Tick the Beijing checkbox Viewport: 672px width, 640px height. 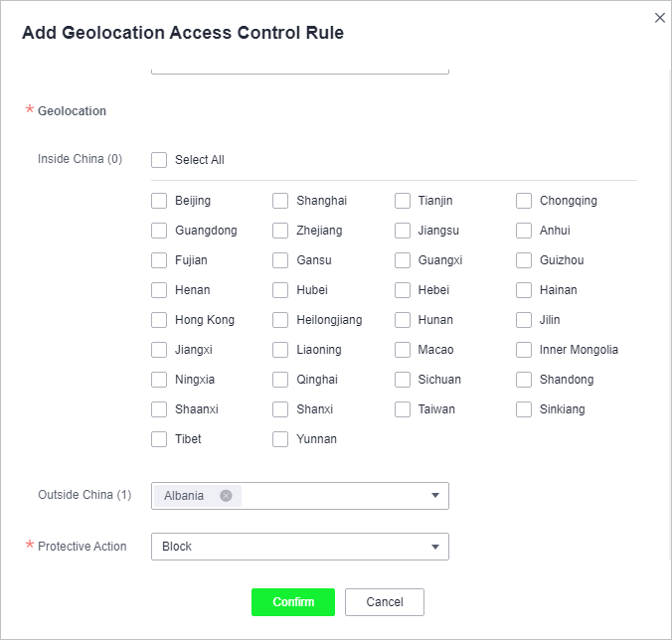tap(159, 201)
